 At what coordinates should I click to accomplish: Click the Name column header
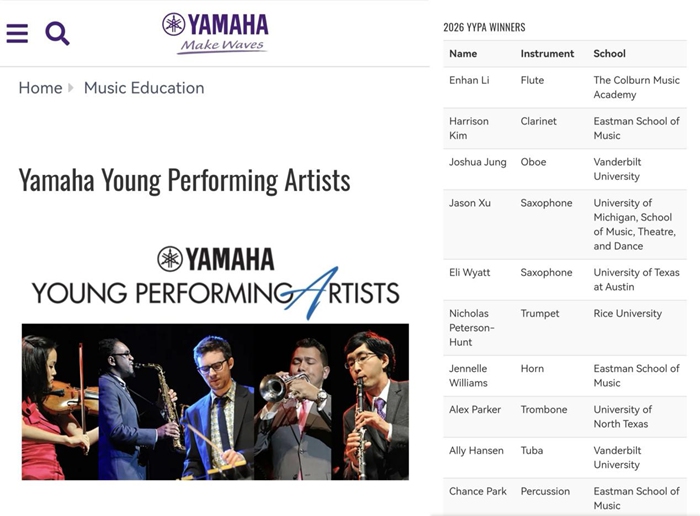pos(463,54)
